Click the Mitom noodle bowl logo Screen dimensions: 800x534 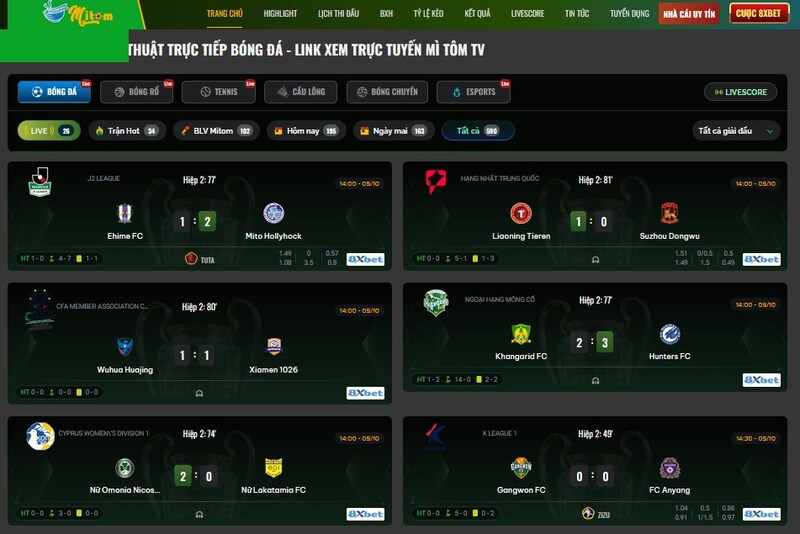78,14
